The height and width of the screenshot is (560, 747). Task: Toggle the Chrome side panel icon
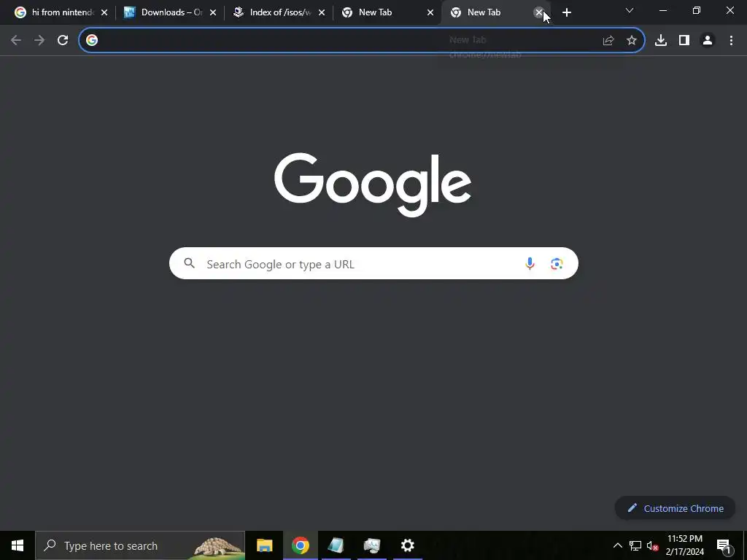point(684,41)
